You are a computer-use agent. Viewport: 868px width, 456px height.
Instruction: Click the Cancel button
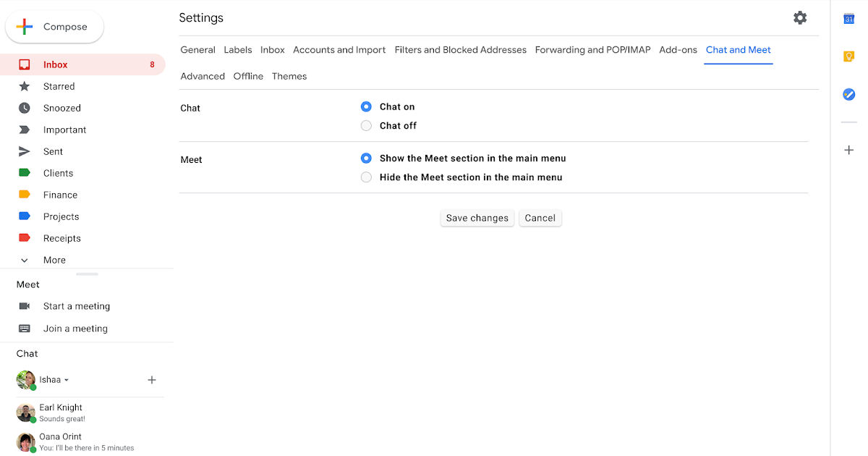[x=540, y=218]
